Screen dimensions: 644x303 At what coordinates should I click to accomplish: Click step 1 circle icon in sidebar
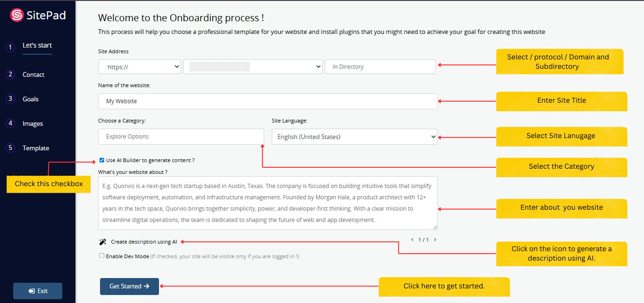pyautogui.click(x=10, y=48)
